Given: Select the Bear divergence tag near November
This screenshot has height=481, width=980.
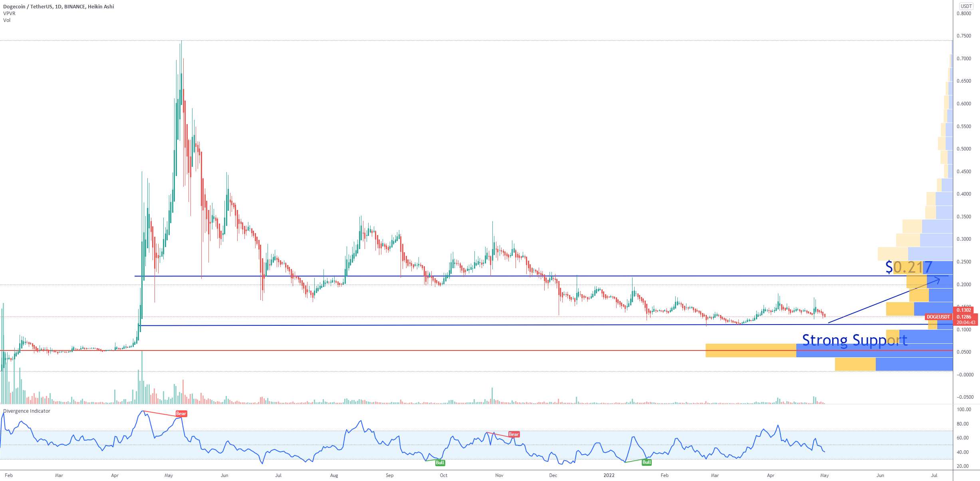Looking at the screenshot, I should point(514,434).
